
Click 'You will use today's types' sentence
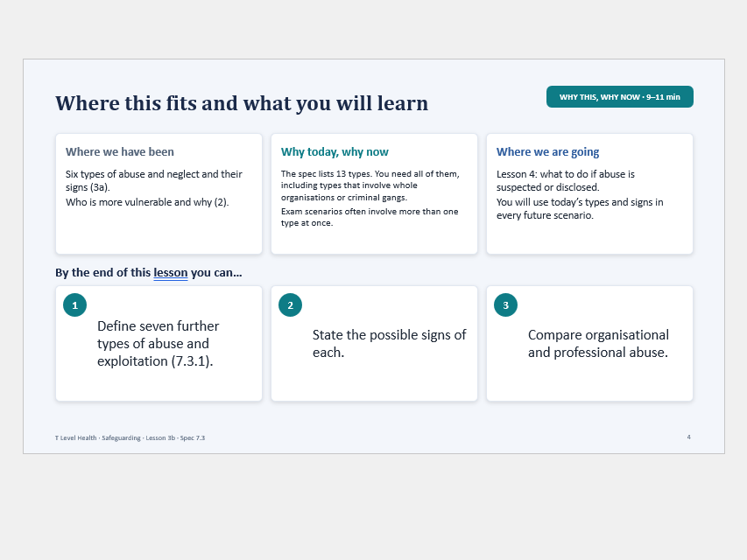(x=580, y=208)
